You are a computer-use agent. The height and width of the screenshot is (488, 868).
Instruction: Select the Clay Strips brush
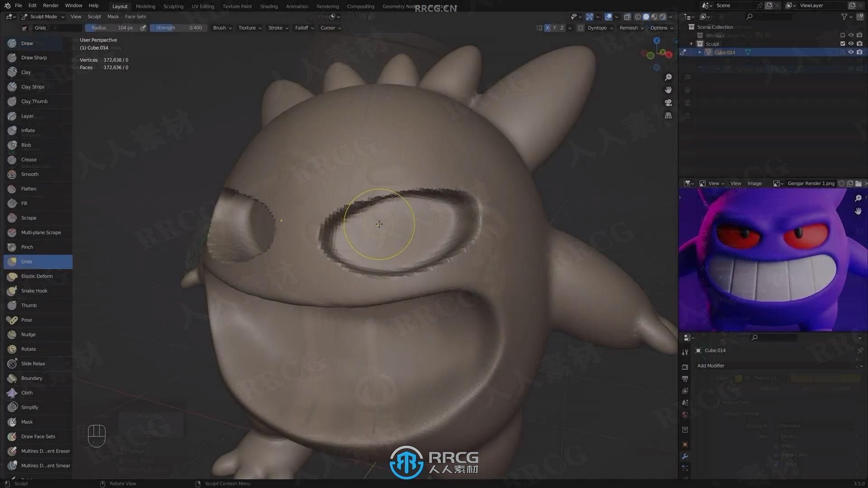coord(38,87)
